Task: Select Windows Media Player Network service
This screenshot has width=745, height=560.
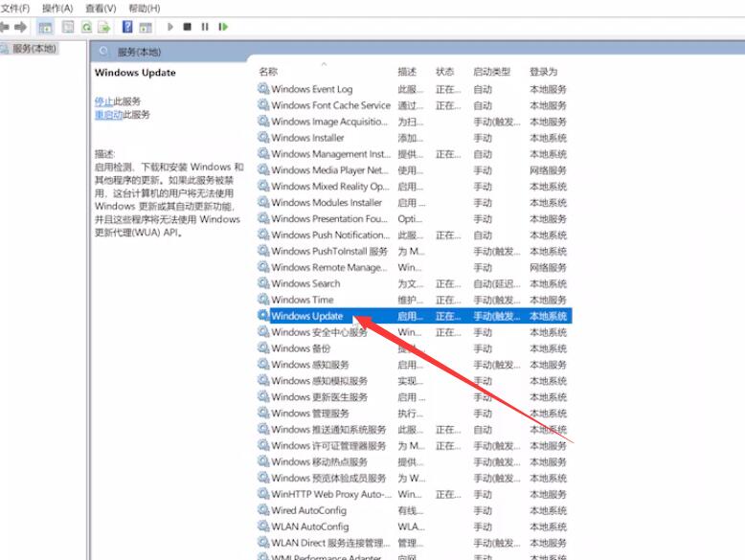Action: tap(414, 170)
